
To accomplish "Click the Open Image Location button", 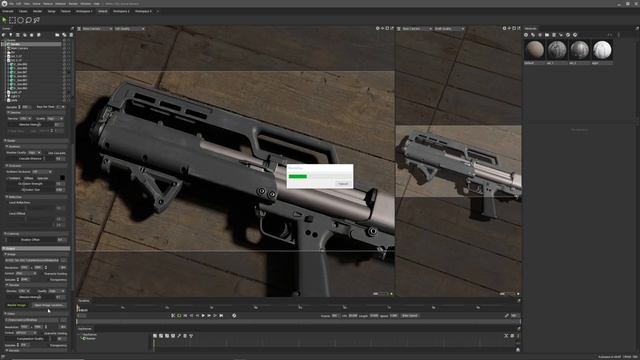I will (x=49, y=305).
